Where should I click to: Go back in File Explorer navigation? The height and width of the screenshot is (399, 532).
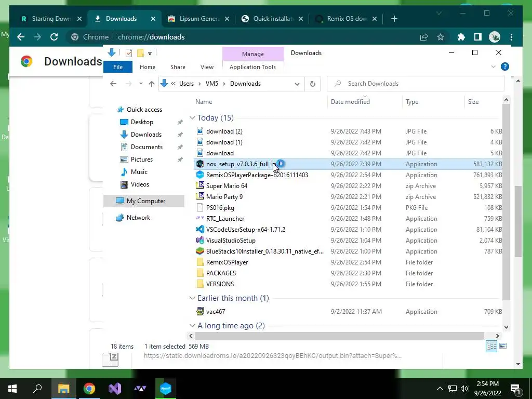coord(113,84)
